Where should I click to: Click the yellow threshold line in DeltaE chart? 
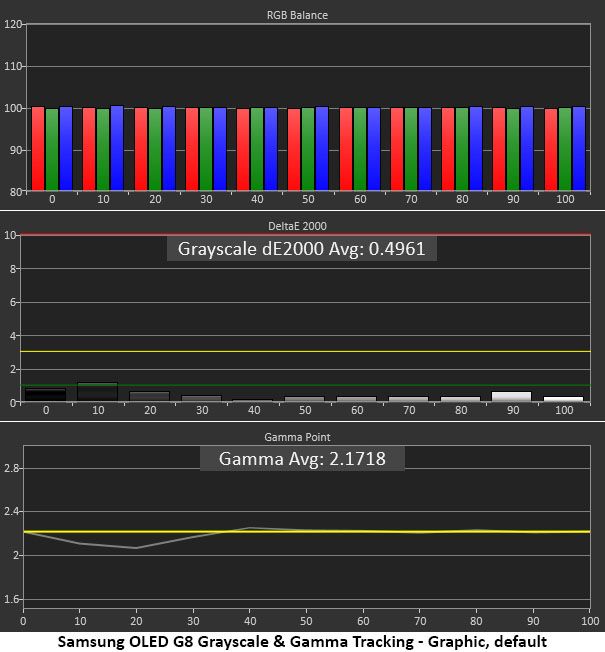click(306, 352)
